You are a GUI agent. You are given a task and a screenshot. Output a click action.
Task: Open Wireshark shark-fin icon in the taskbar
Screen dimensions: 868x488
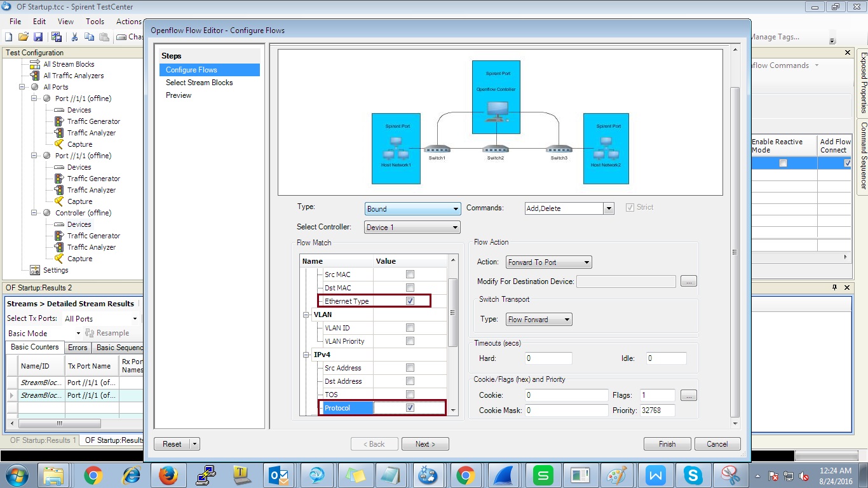[504, 475]
